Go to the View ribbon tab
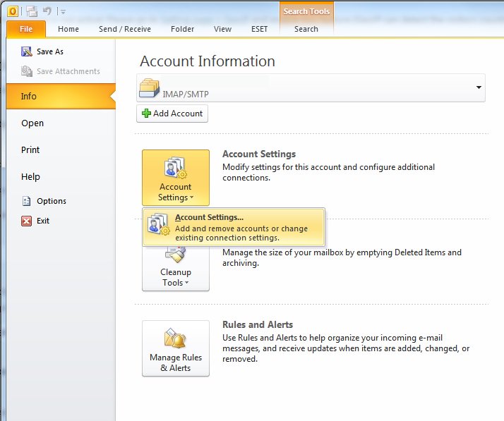This screenshot has width=504, height=421. [x=222, y=29]
